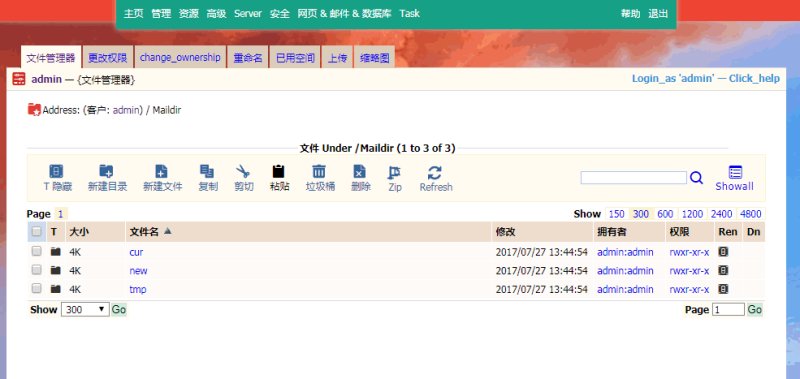This screenshot has width=800, height=379.
Task: Click the rename icon for tmp
Action: click(x=723, y=289)
